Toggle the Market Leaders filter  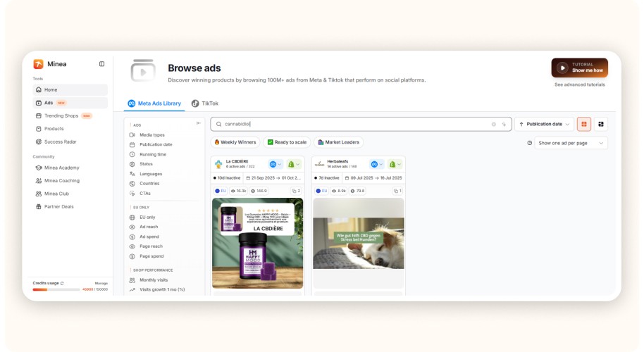point(338,142)
